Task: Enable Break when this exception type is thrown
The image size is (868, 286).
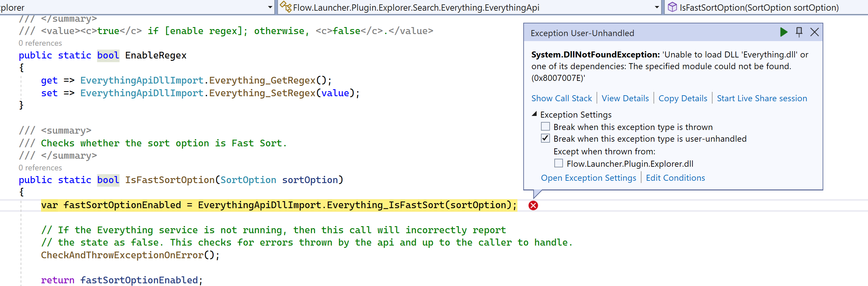Action: [x=545, y=127]
